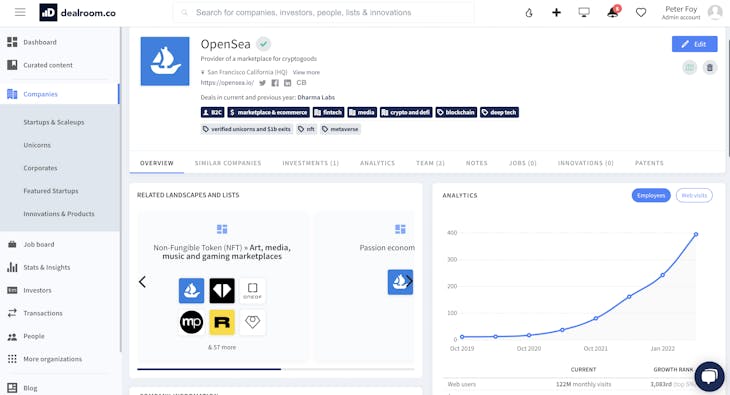
Task: Click the blue Edit button
Action: pyautogui.click(x=694, y=44)
